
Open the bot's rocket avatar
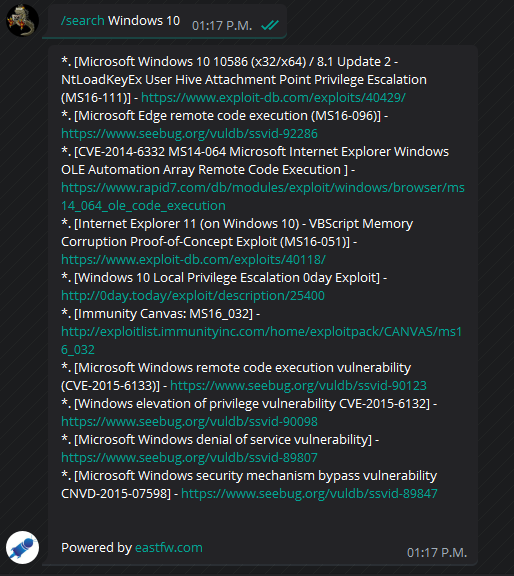click(22, 547)
